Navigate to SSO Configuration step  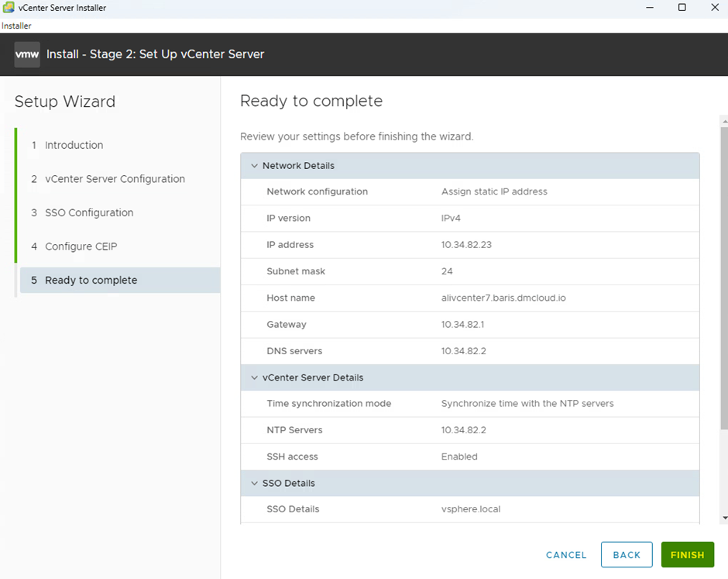(x=89, y=212)
